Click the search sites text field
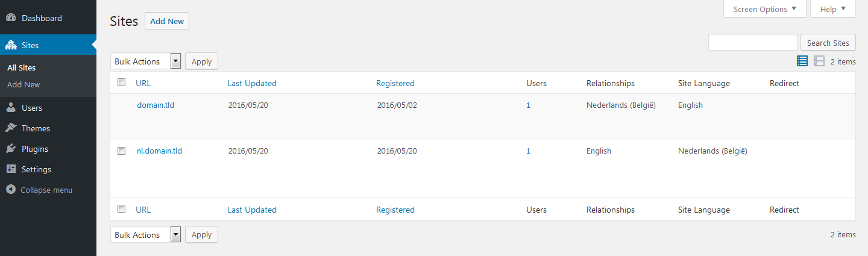 (x=753, y=43)
